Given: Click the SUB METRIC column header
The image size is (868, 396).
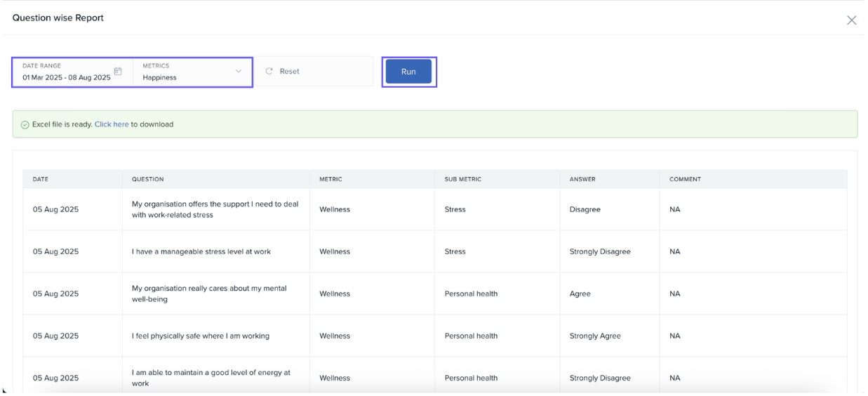Looking at the screenshot, I should pos(462,179).
